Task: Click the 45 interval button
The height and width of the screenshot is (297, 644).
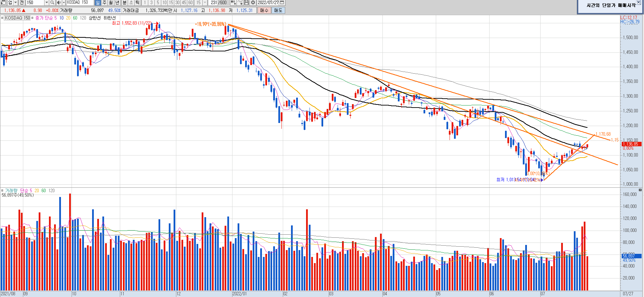Action: (184, 2)
